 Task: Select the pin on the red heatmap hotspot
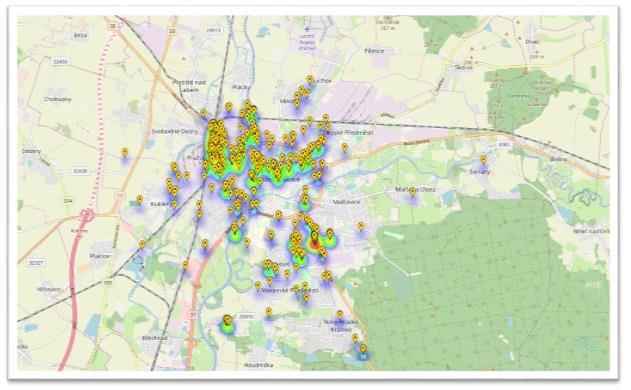(314, 237)
